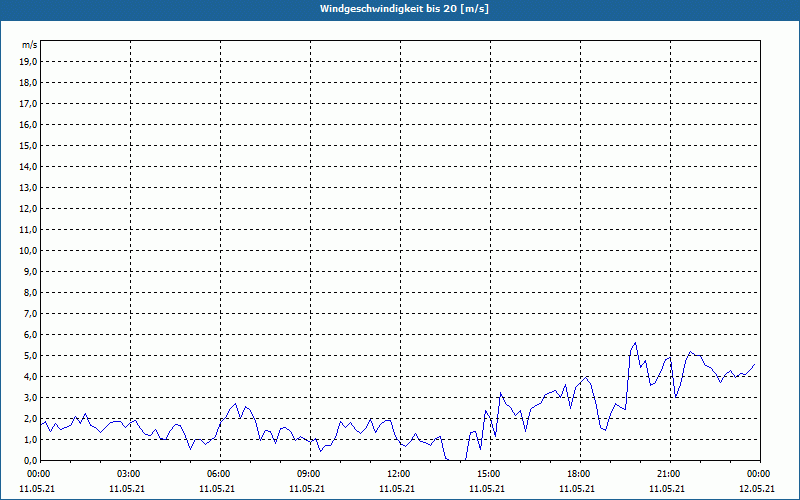This screenshot has width=800, height=500.
Task: Select the 2,0 y-axis label
Action: pos(31,418)
